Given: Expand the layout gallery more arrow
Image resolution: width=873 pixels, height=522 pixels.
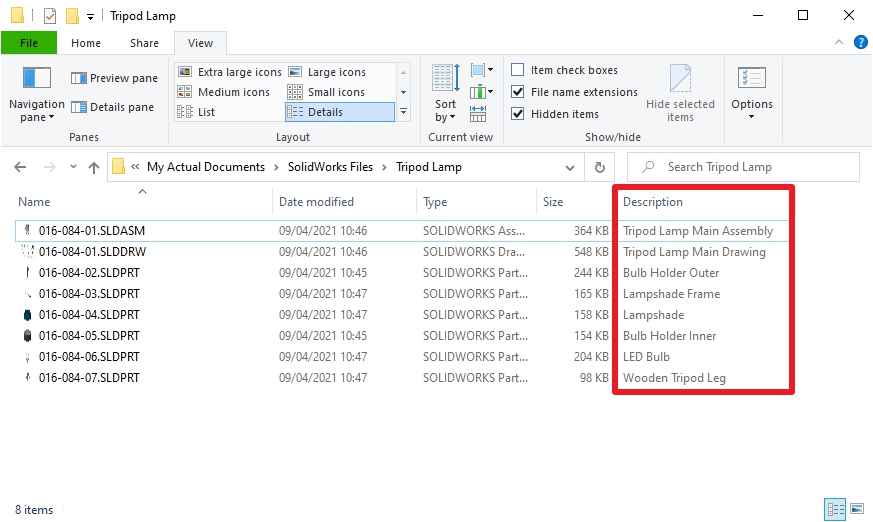Looking at the screenshot, I should coord(403,112).
